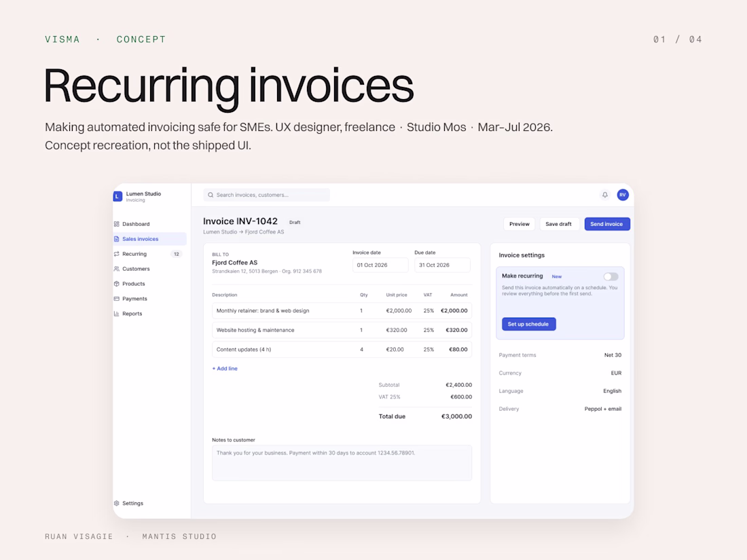Click Save draft
Image resolution: width=747 pixels, height=560 pixels.
[558, 224]
